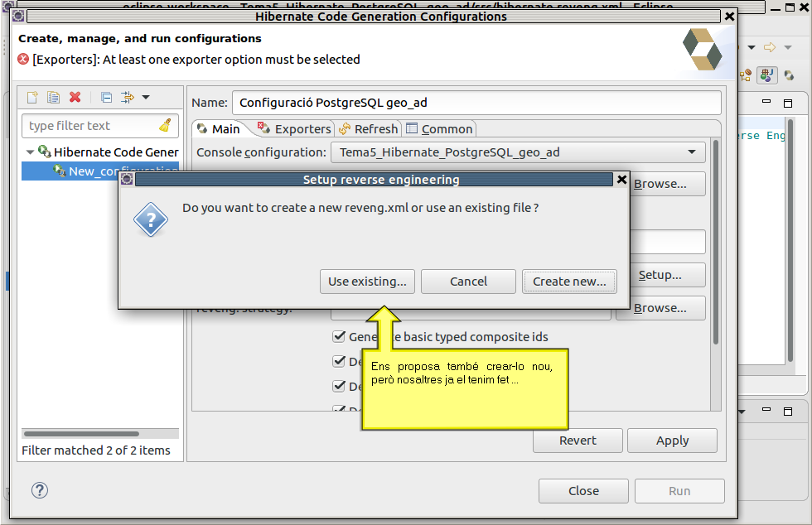Click the collapse all icon in toolbar

(107, 98)
